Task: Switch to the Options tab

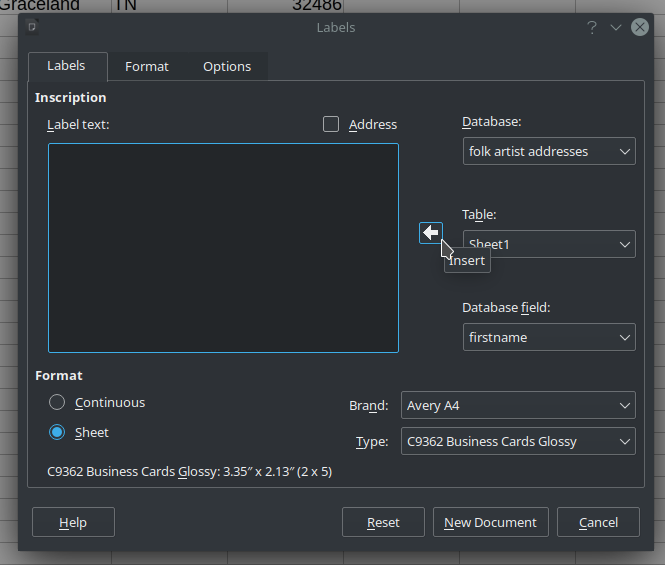Action: pyautogui.click(x=227, y=67)
